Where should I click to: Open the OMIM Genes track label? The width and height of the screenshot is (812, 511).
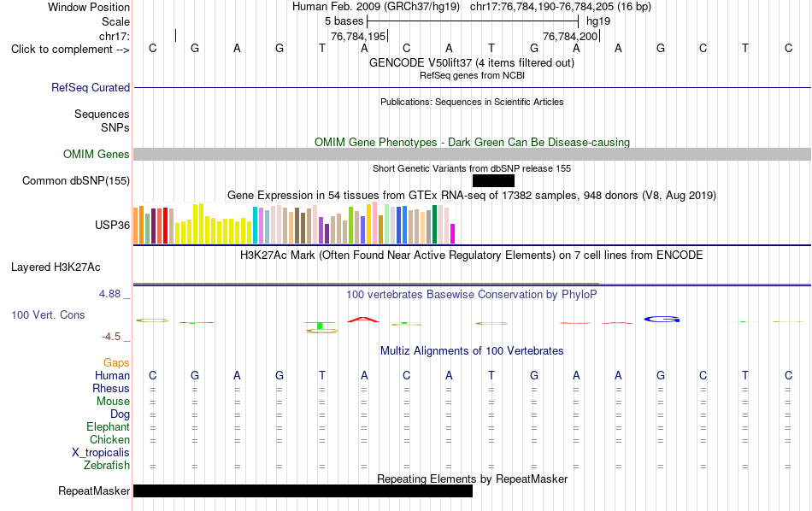coord(97,155)
